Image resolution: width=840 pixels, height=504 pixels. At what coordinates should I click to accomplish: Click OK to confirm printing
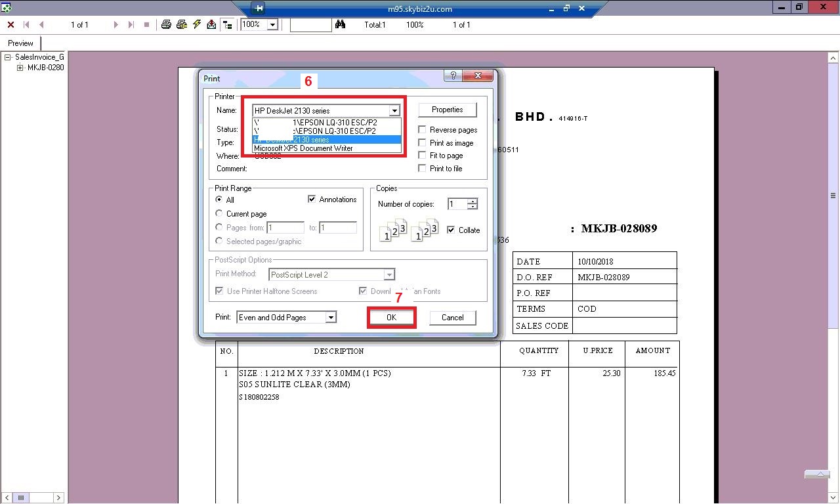pyautogui.click(x=391, y=318)
